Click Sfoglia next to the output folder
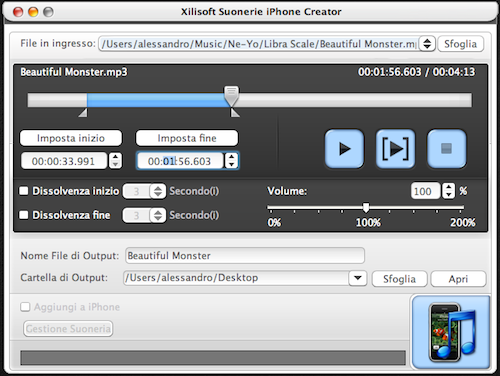This screenshot has height=376, width=500. 399,279
